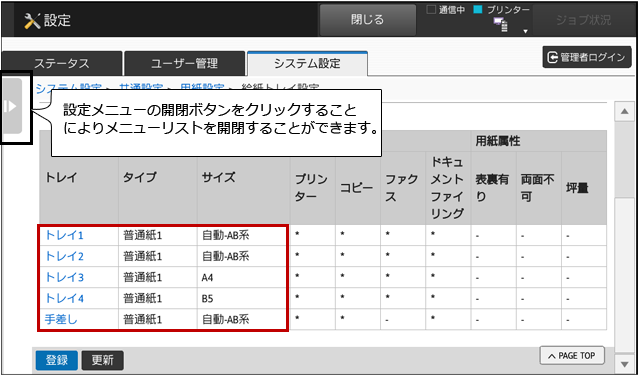Open the 手差し bypass tray link
This screenshot has width=640, height=376.
[x=61, y=320]
